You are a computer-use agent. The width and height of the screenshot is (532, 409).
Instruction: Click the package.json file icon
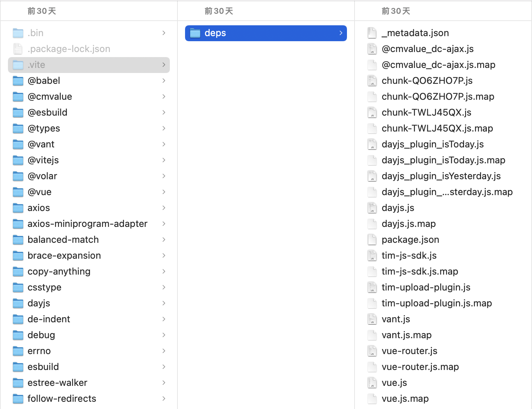[372, 240]
